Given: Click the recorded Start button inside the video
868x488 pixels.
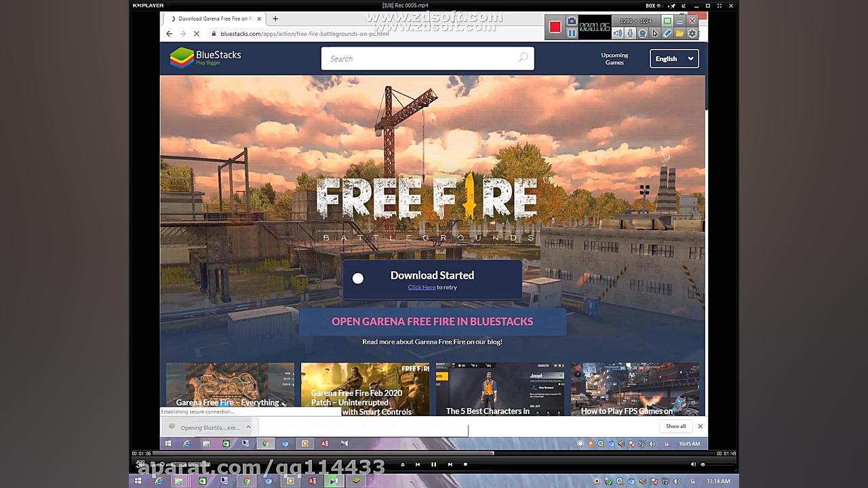Looking at the screenshot, I should [x=168, y=444].
